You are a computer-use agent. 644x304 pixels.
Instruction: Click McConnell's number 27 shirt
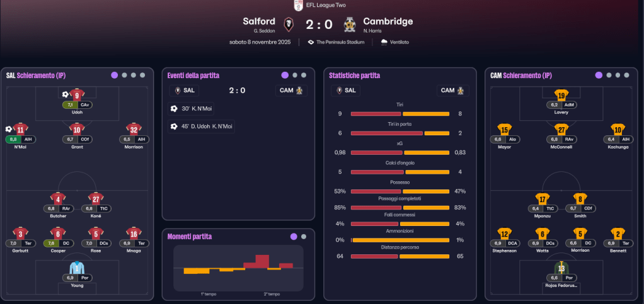(x=561, y=130)
